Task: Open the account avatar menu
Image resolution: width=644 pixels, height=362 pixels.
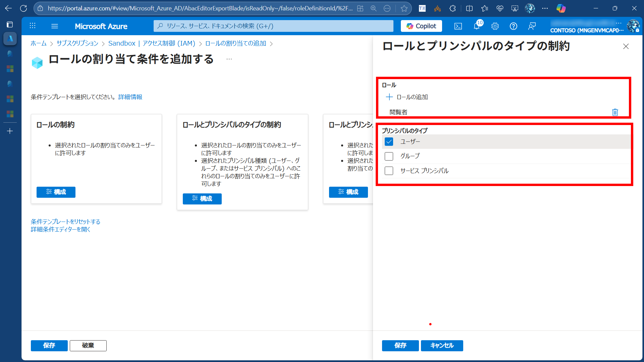Action: 633,26
